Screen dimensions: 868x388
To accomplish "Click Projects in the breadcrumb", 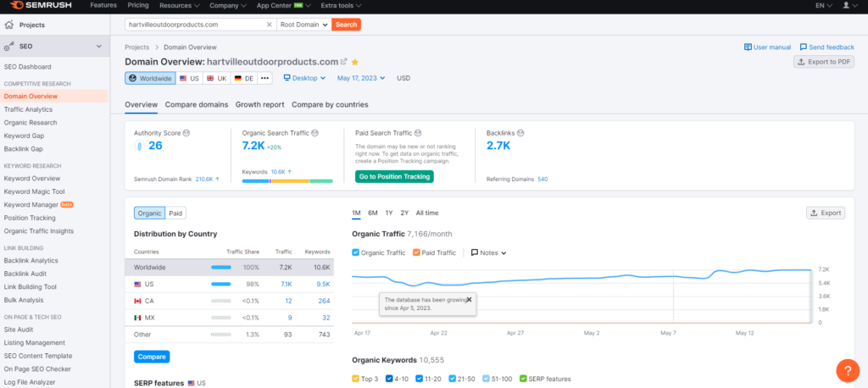I will pos(137,47).
